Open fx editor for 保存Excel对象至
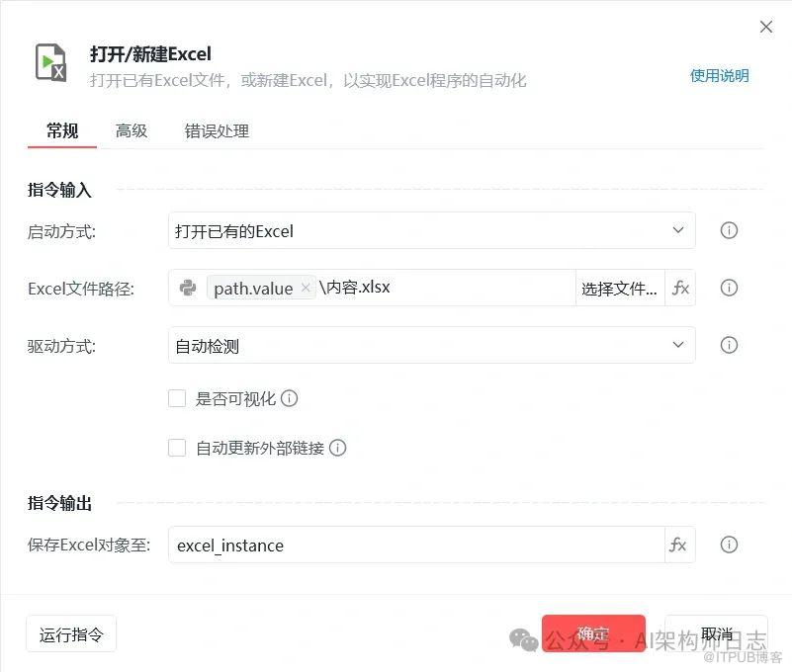Image resolution: width=792 pixels, height=672 pixels. (678, 545)
